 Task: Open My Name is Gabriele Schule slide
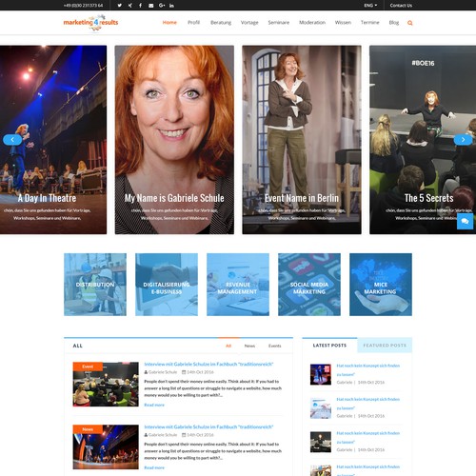tap(174, 140)
